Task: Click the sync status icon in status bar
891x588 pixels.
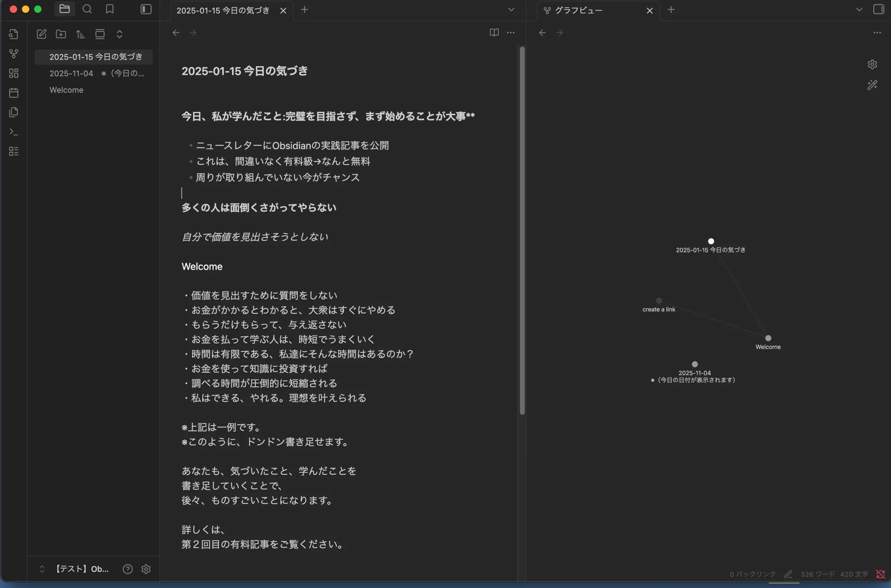Action: (x=880, y=574)
